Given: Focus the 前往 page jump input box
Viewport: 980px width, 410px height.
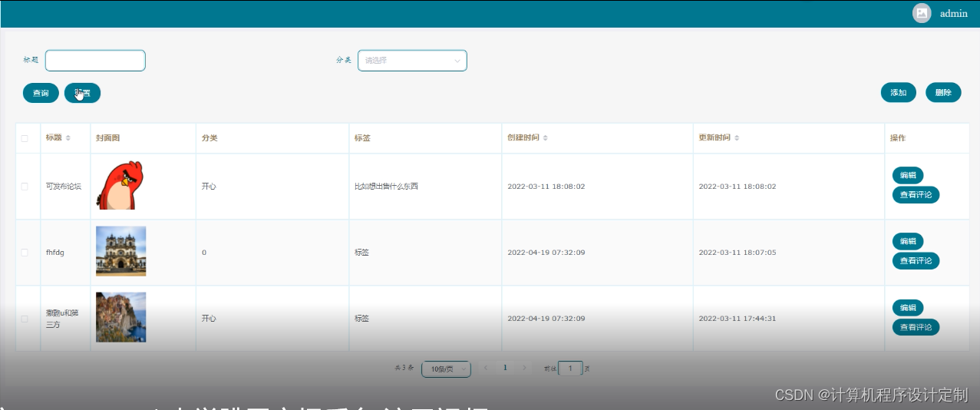Looking at the screenshot, I should pyautogui.click(x=570, y=369).
